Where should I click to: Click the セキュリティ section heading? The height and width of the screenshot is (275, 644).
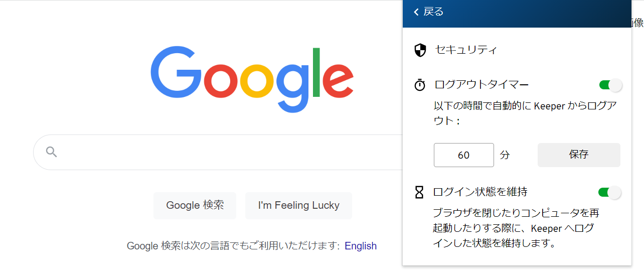tap(466, 50)
